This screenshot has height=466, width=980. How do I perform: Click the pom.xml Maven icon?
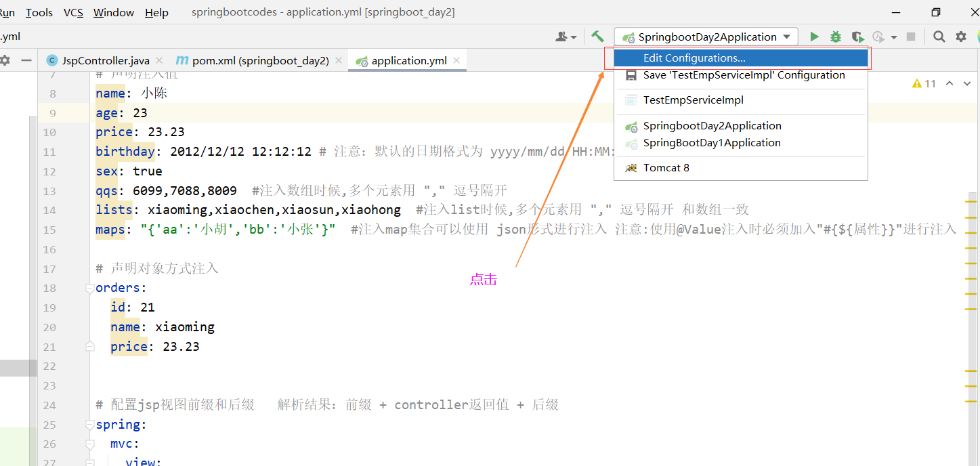click(x=182, y=60)
